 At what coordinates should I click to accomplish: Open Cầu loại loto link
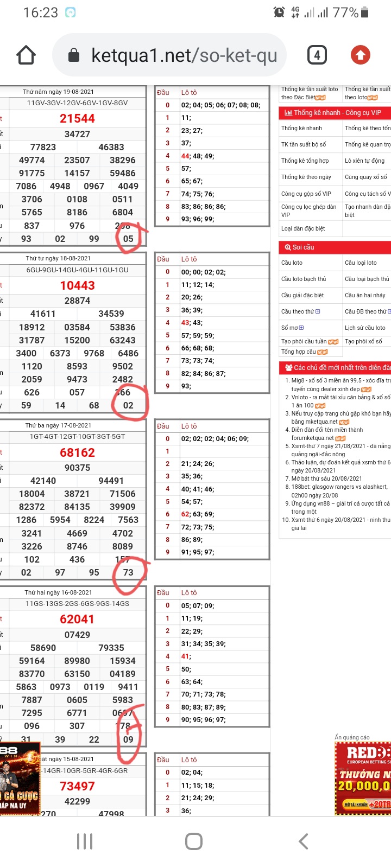point(361,263)
